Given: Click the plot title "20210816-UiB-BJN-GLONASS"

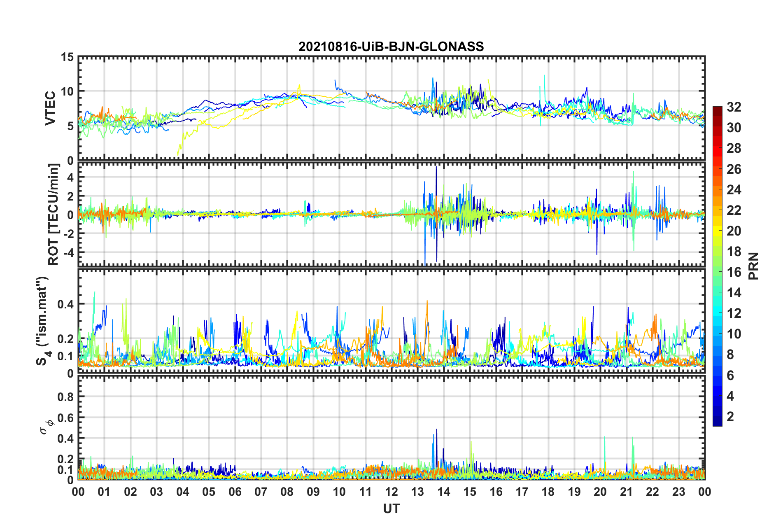Looking at the screenshot, I should (391, 47).
